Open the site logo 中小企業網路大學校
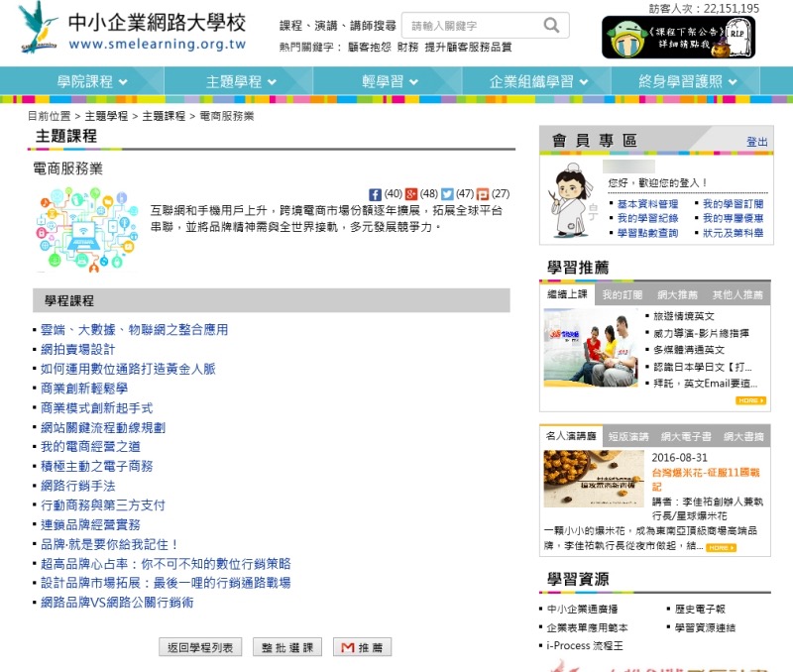793x672 pixels. (x=133, y=28)
